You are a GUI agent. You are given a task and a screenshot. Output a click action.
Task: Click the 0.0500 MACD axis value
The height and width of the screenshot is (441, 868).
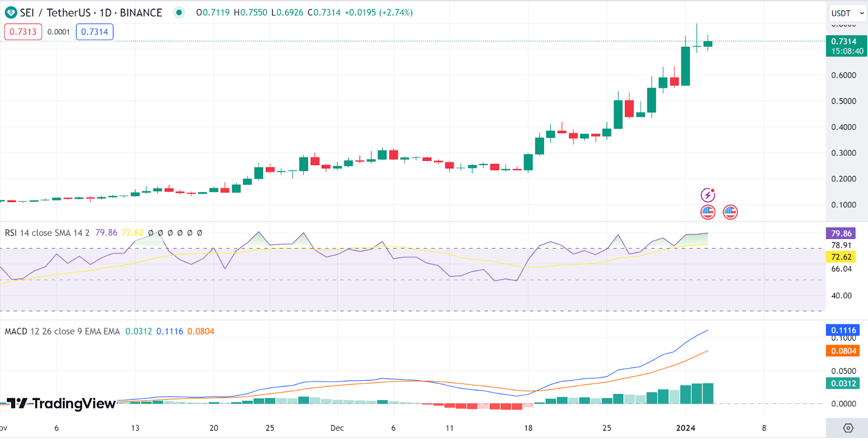pyautogui.click(x=844, y=371)
